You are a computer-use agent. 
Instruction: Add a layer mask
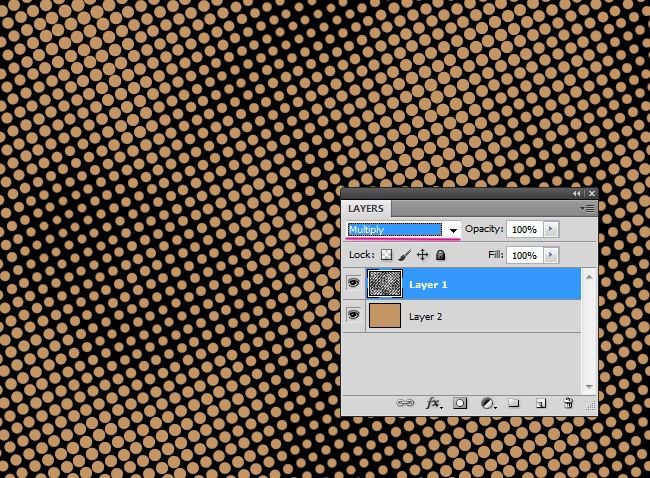tap(461, 403)
